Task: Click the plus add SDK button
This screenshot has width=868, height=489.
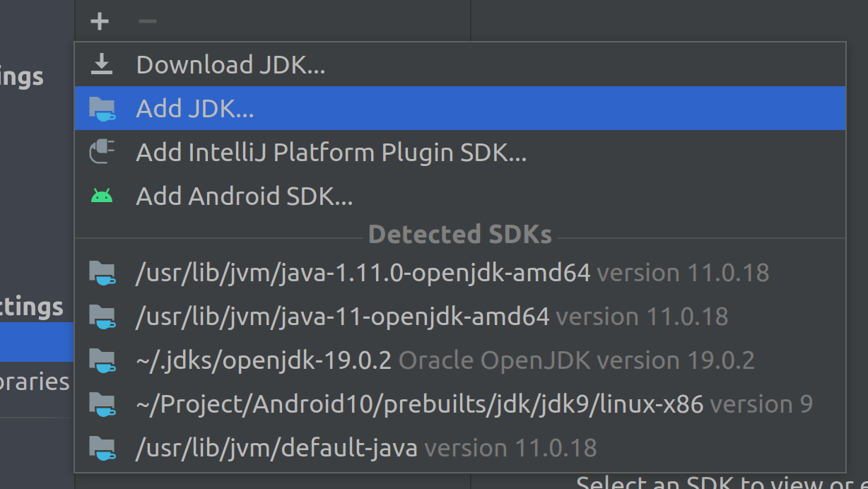Action: (100, 21)
